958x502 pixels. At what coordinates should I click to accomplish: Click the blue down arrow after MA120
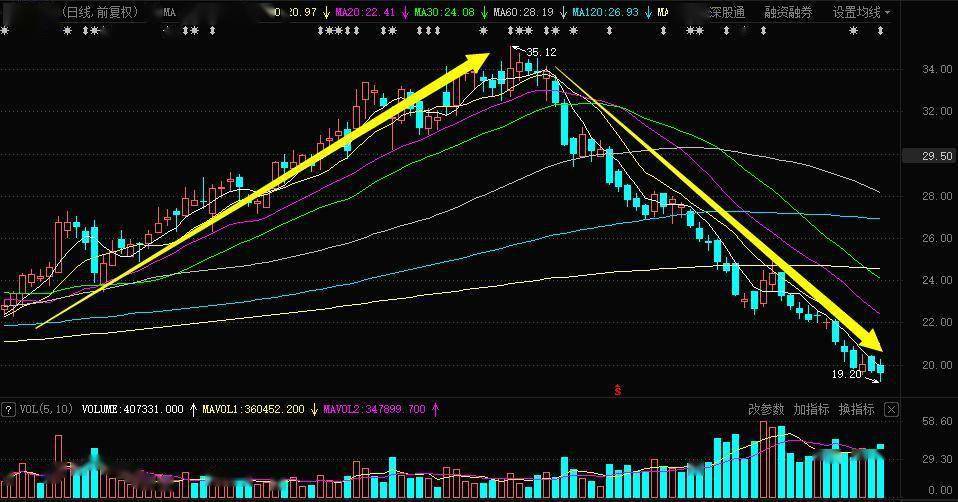(647, 13)
